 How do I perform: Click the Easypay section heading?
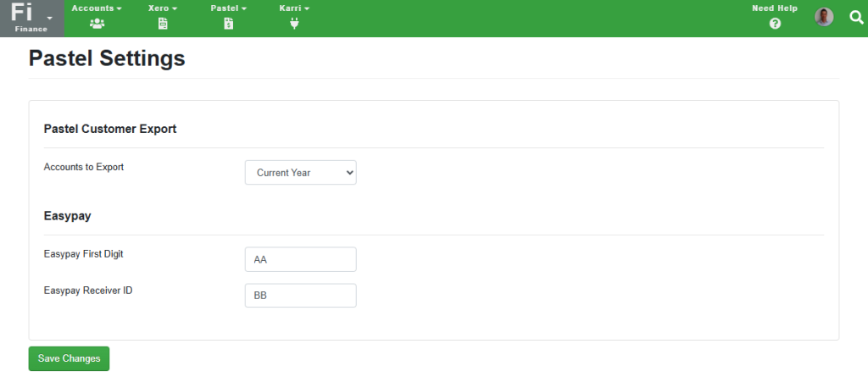coord(68,216)
